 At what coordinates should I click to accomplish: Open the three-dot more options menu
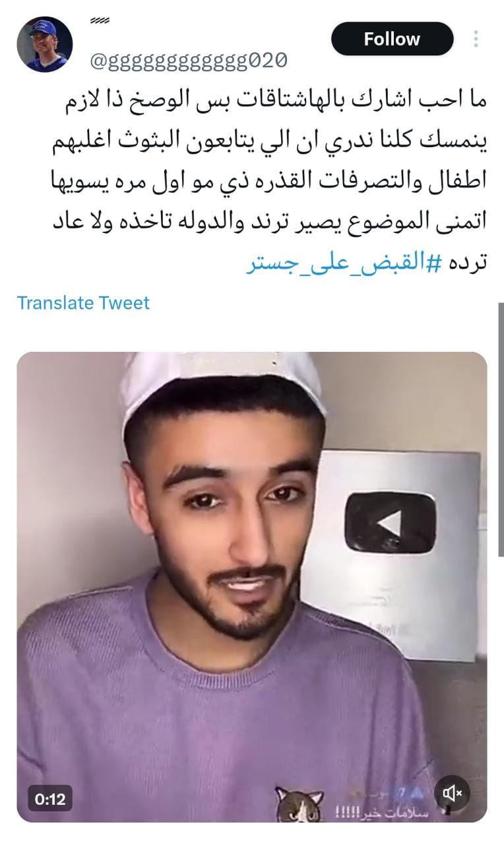[476, 39]
